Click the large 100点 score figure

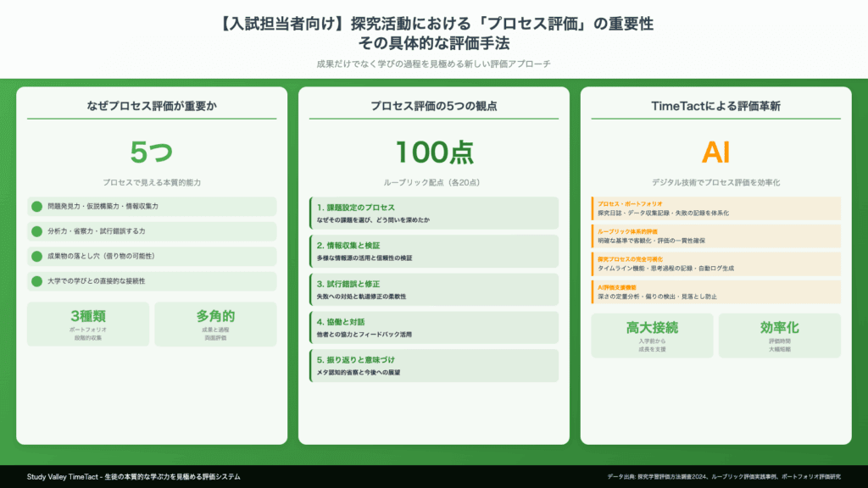(x=433, y=152)
